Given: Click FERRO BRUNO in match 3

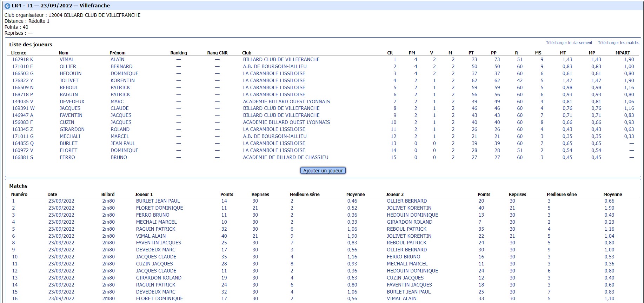Looking at the screenshot, I should 153,215.
